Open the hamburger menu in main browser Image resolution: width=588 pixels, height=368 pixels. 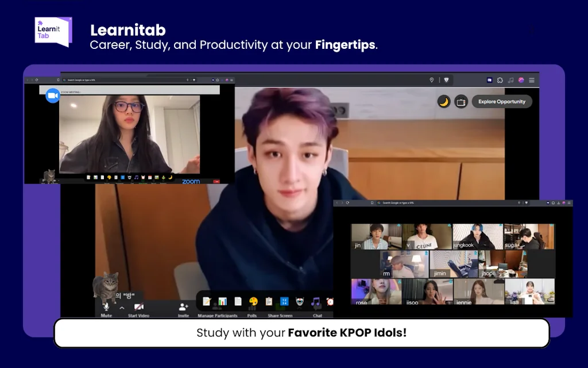coord(531,80)
